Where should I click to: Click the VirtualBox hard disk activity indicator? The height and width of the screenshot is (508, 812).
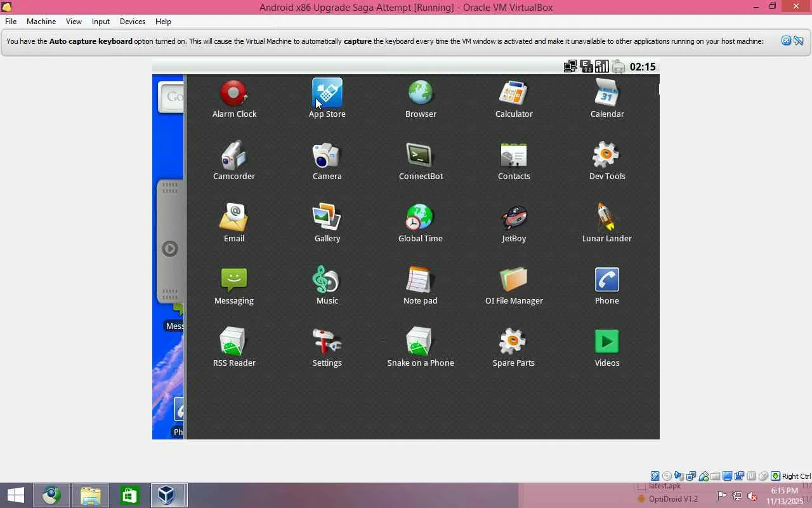(655, 476)
